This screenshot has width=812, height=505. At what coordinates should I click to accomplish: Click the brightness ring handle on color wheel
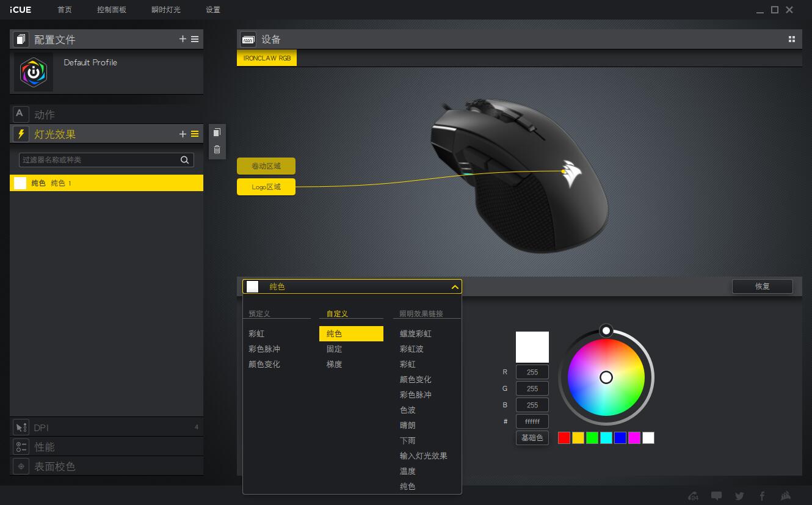pos(606,330)
